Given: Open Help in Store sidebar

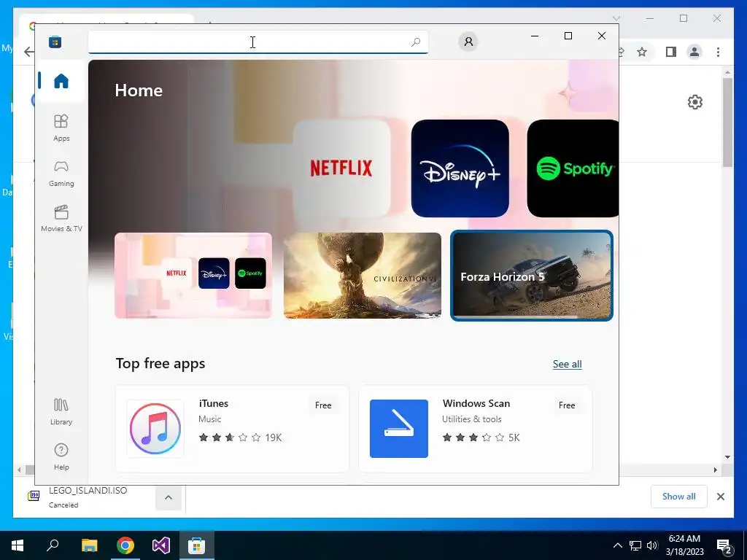Looking at the screenshot, I should [x=61, y=457].
